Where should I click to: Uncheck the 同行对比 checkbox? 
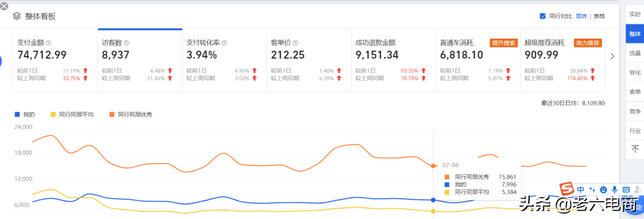pyautogui.click(x=543, y=17)
